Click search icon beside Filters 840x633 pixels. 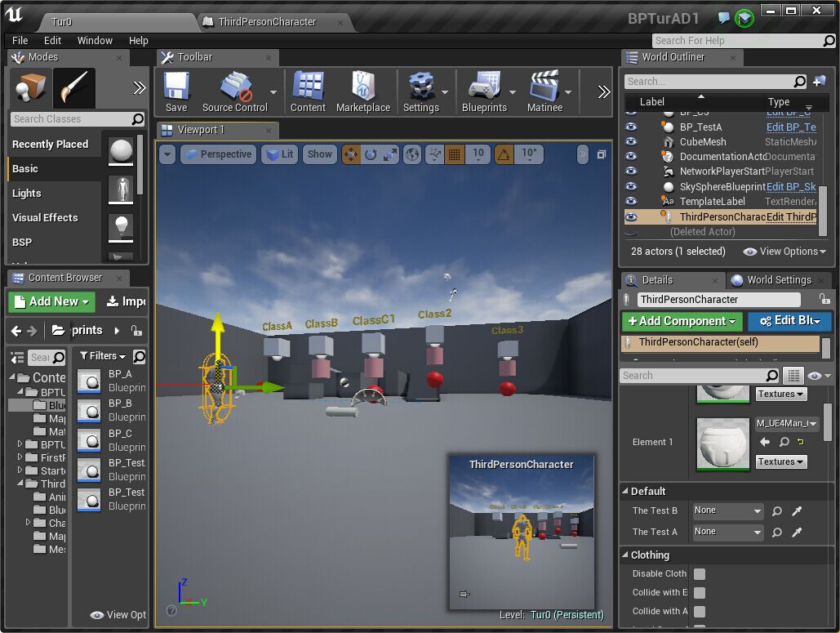coord(139,356)
